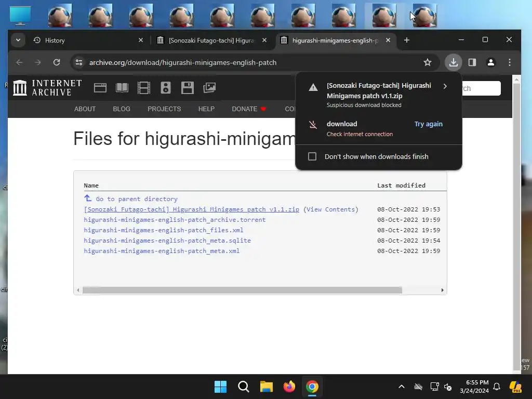Screen dimensions: 532x399
Task: View site information icon in address bar
Action: click(x=79, y=62)
